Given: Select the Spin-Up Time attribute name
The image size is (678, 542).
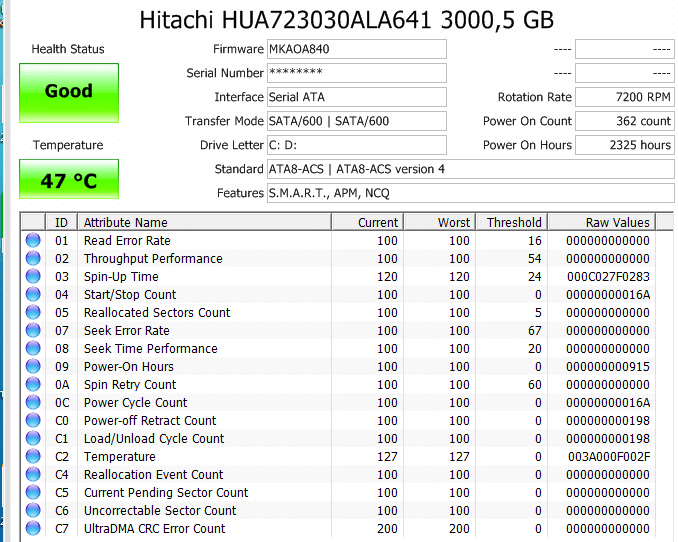Looking at the screenshot, I should click(121, 277).
